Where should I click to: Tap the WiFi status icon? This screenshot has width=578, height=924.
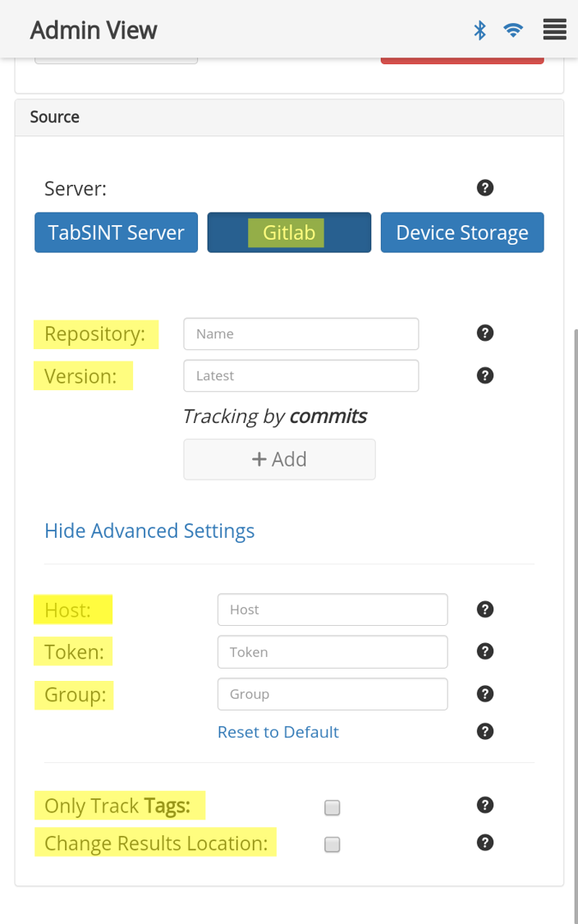tap(513, 30)
